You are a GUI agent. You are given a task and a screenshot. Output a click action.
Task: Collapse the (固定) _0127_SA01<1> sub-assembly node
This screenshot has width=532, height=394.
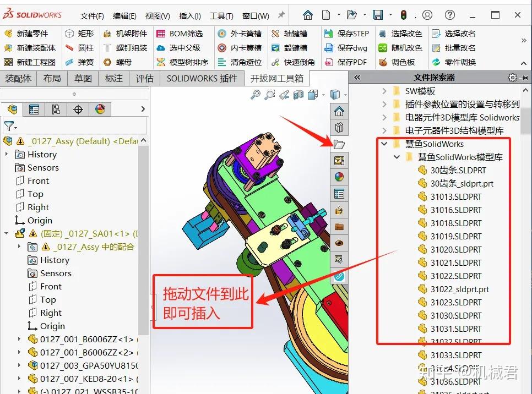(7, 234)
